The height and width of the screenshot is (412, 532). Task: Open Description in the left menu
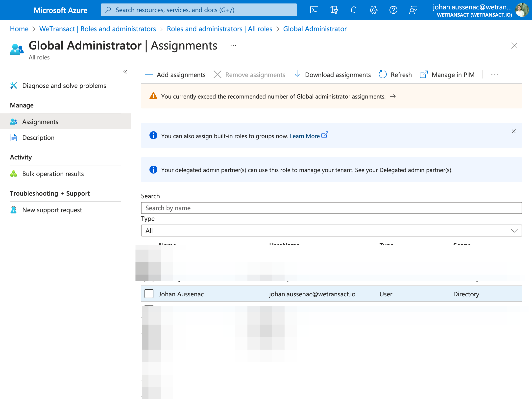(38, 138)
